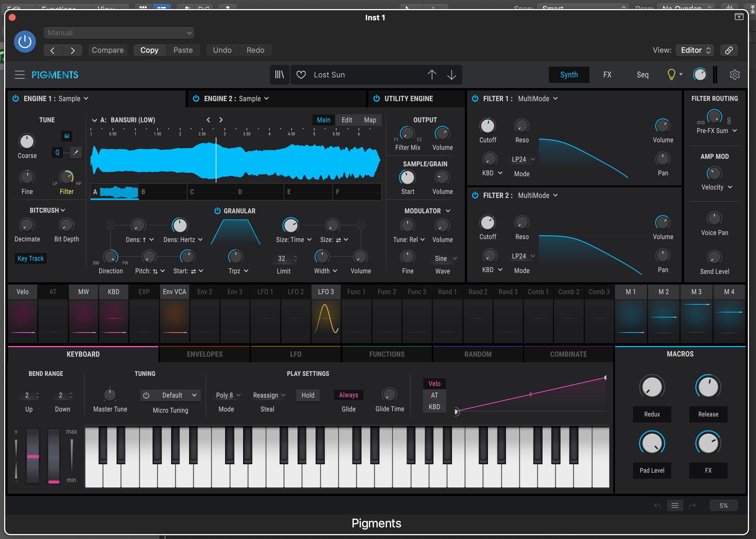Open Pigments hamburger menu
The image size is (756, 539).
pos(20,75)
